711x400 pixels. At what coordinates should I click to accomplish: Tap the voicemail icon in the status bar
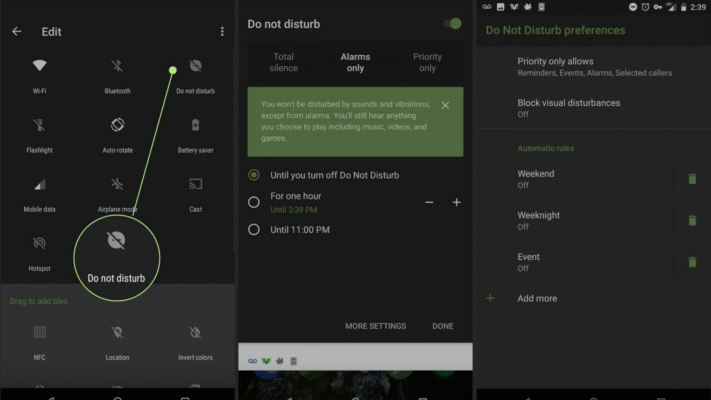tap(487, 7)
